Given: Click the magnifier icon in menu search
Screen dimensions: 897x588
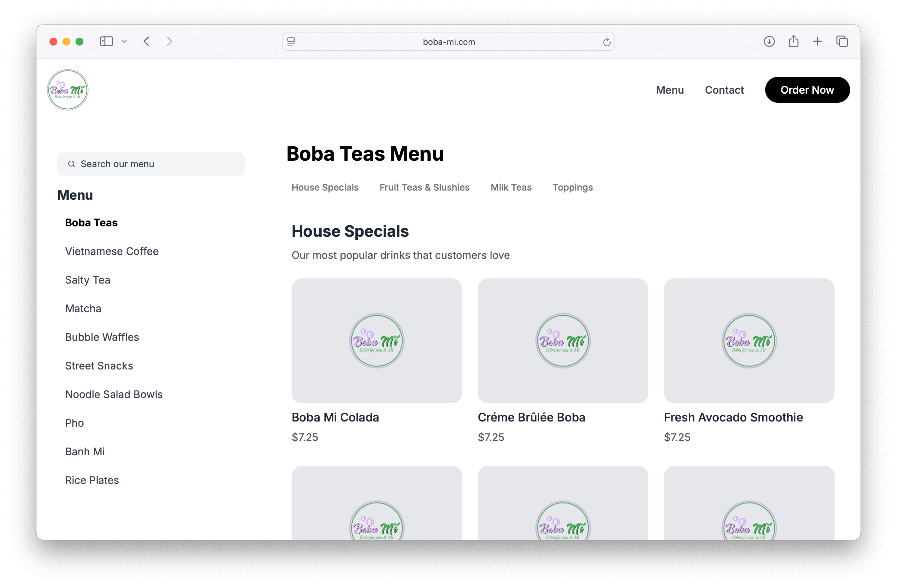Looking at the screenshot, I should [72, 164].
